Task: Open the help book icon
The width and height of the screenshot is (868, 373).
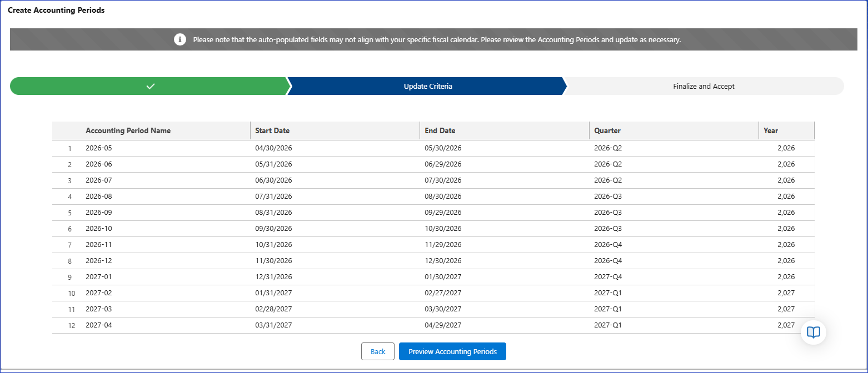Action: coord(814,332)
